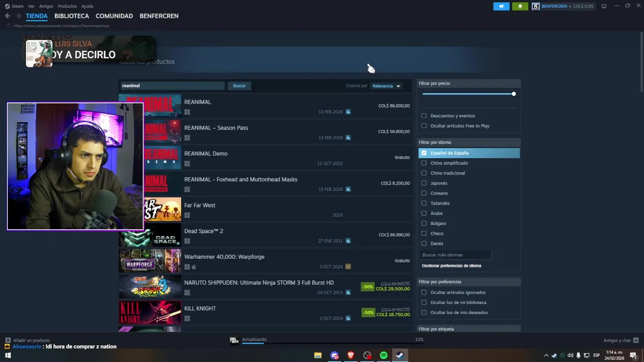Enable Ocultar artículos ignorados

coord(424,292)
